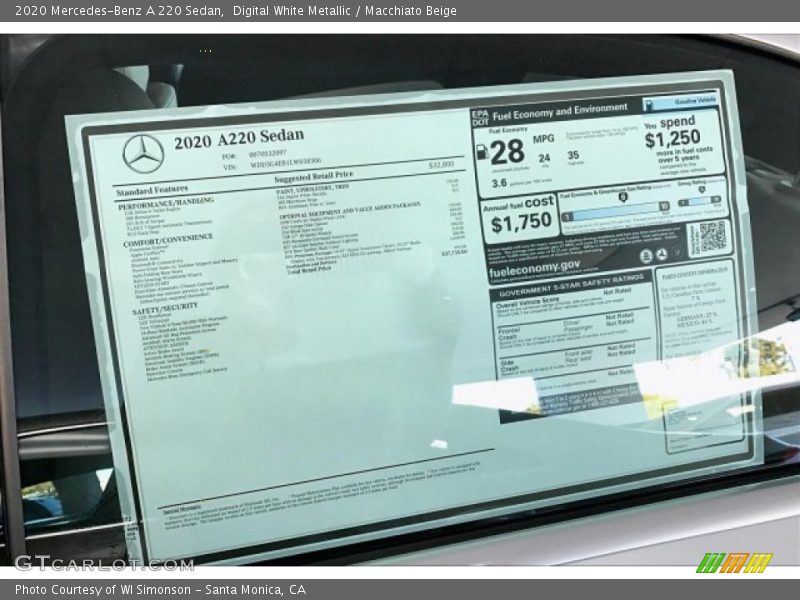
Task: Click the '35' highway MPG value
Action: point(573,155)
